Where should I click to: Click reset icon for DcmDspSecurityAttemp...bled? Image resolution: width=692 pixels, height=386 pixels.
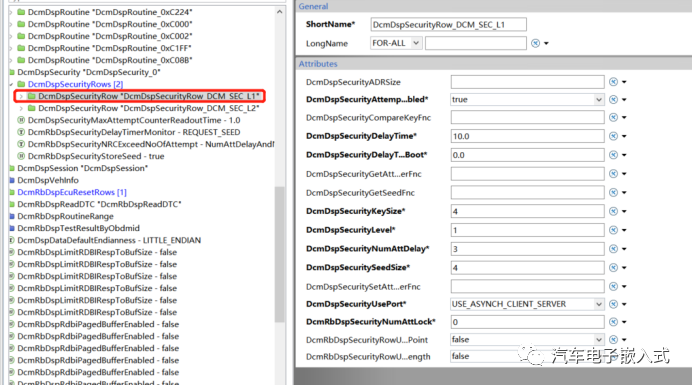pyautogui.click(x=613, y=99)
